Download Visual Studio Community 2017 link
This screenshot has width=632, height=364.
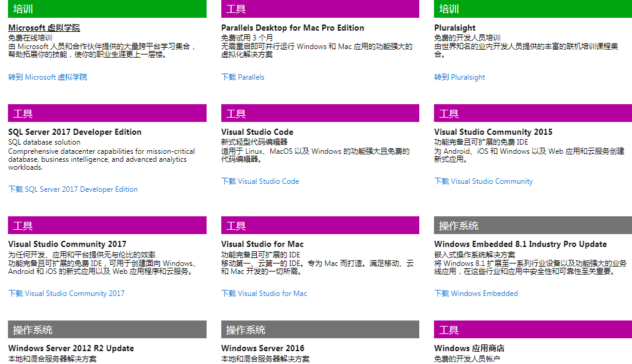pos(66,294)
